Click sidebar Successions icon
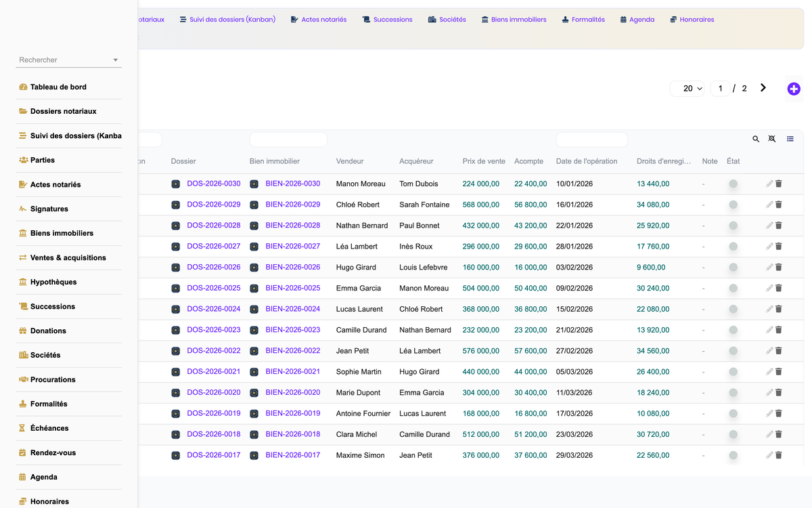The image size is (812, 508). 23,306
